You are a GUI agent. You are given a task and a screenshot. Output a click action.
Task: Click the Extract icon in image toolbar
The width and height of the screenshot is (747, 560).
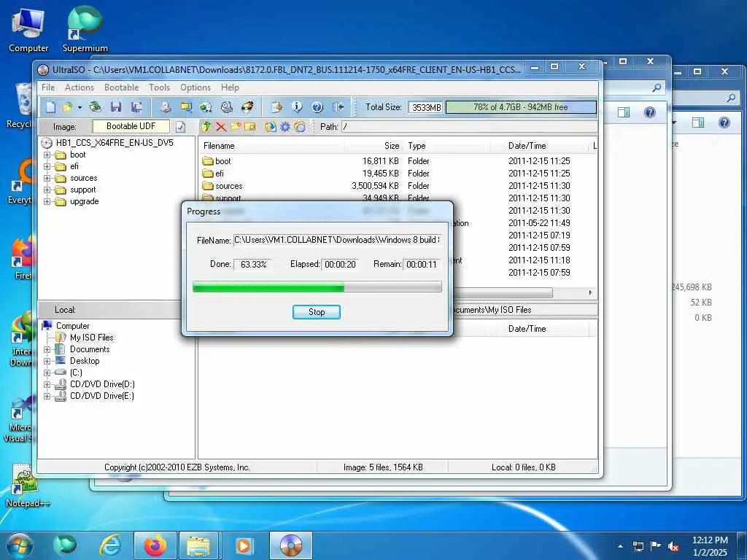click(270, 127)
